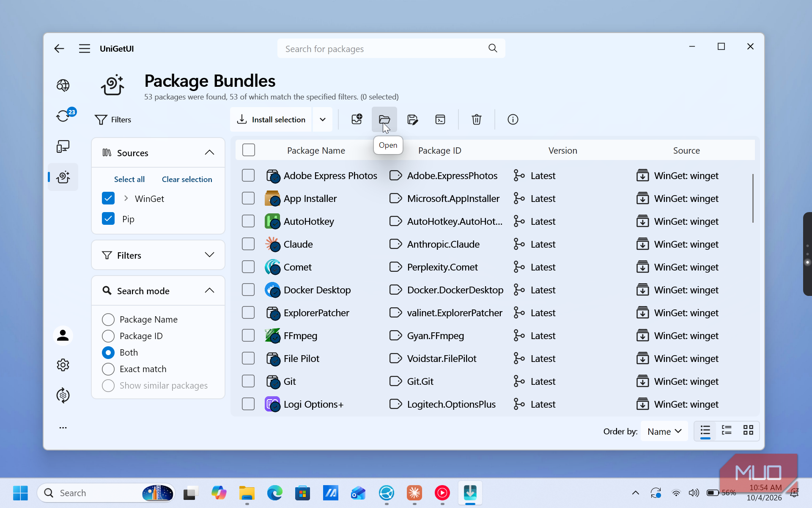Expand the WinGet source tree
812x508 pixels.
tap(126, 198)
